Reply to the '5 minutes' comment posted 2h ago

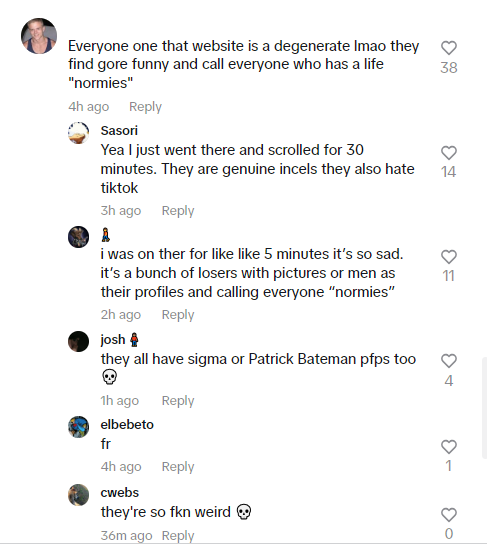pyautogui.click(x=178, y=315)
